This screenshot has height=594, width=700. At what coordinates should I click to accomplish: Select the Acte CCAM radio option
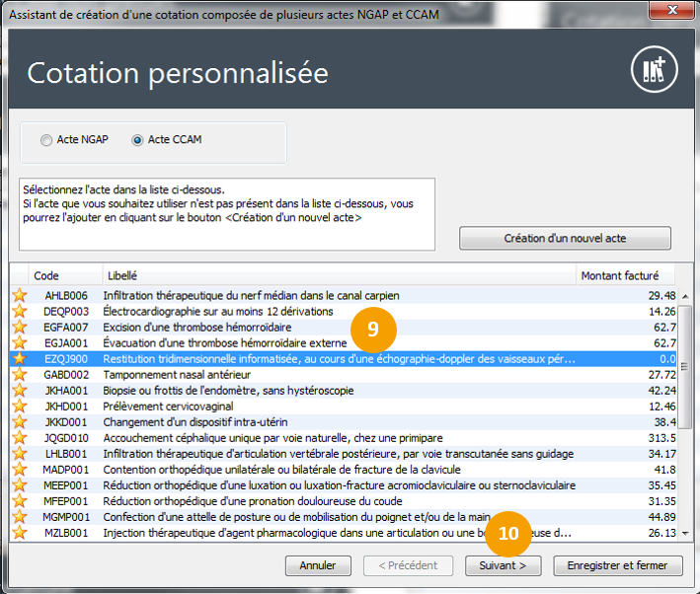point(137,141)
